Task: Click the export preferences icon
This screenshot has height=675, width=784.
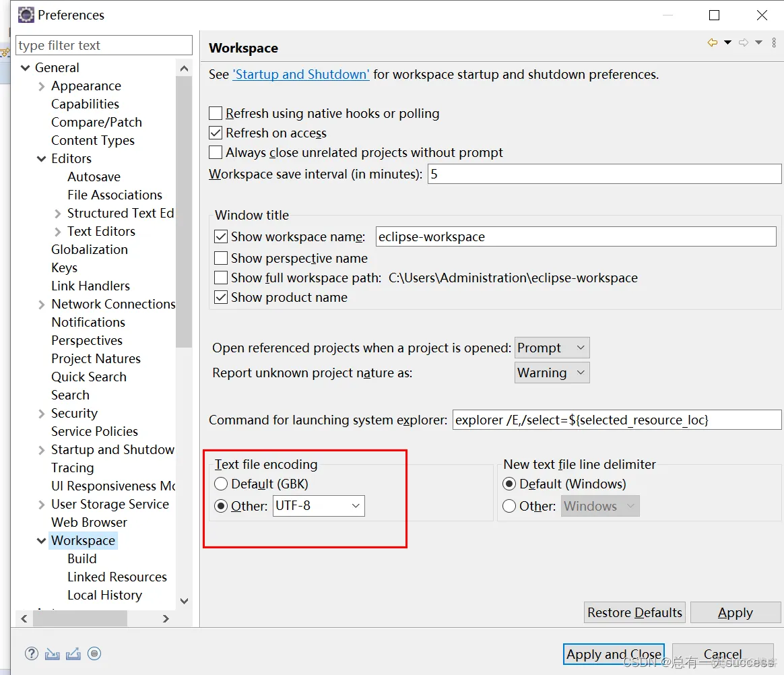Action: [73, 653]
